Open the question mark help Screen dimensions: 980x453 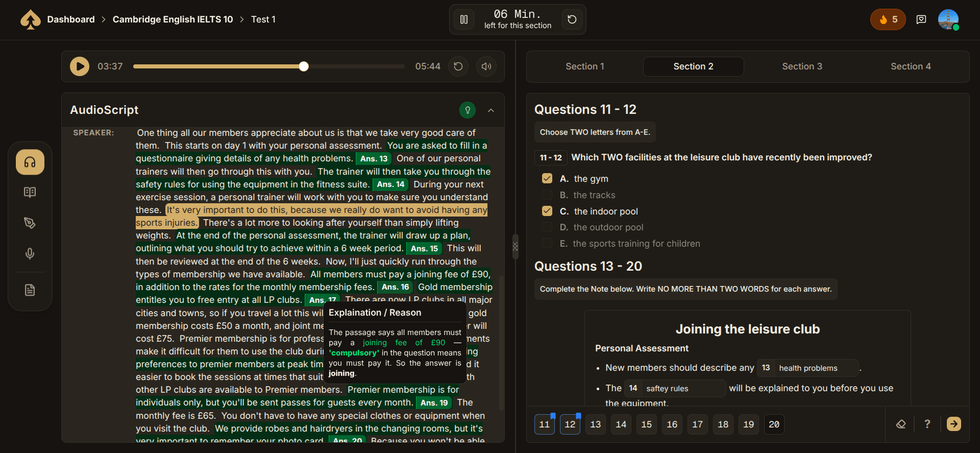tap(927, 424)
